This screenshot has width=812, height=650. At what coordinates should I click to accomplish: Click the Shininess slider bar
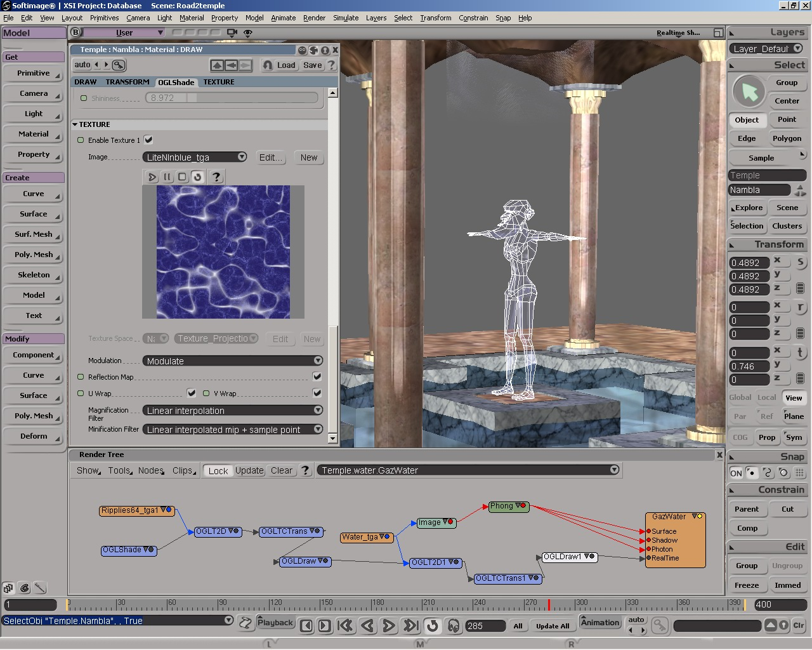click(x=232, y=98)
